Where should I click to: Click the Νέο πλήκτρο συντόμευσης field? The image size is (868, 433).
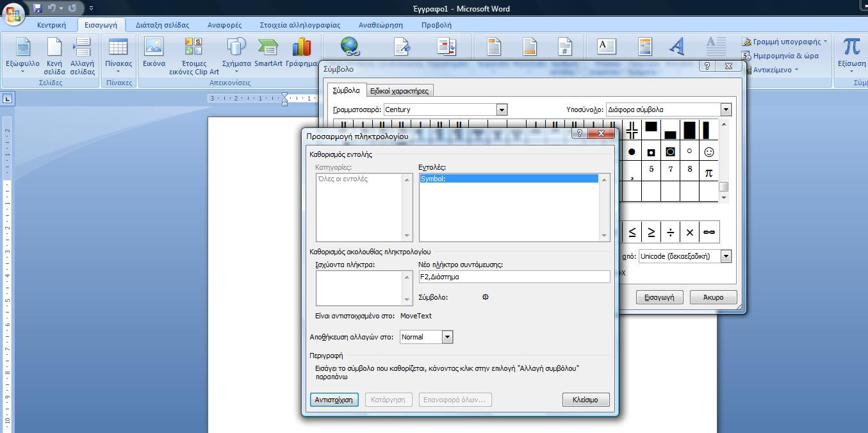(x=514, y=277)
